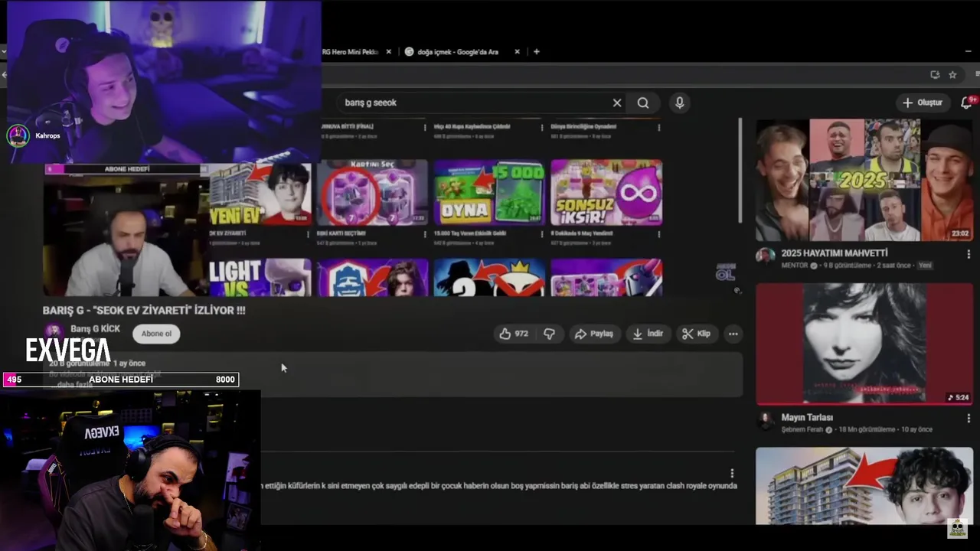Open the Oluştur create button

(x=923, y=103)
